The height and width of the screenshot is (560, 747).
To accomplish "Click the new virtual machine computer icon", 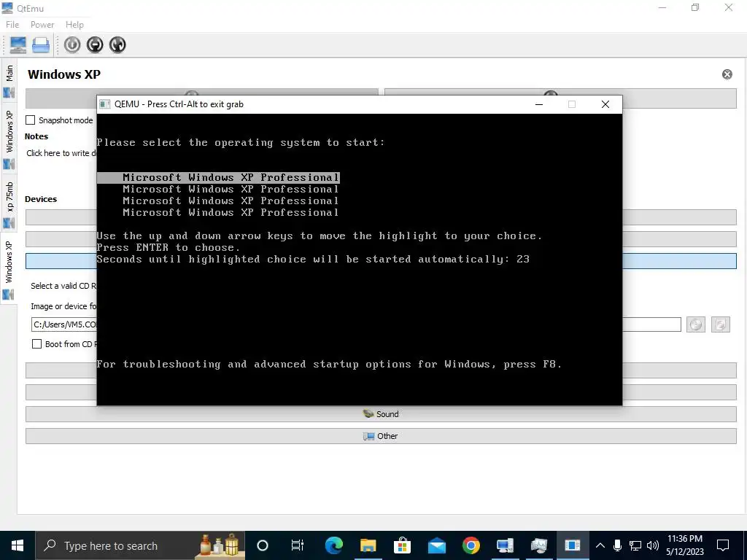I will tap(18, 44).
